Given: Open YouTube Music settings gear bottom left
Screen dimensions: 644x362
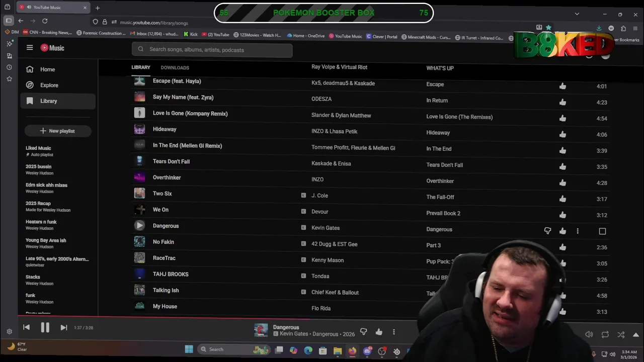Looking at the screenshot, I should click(9, 331).
